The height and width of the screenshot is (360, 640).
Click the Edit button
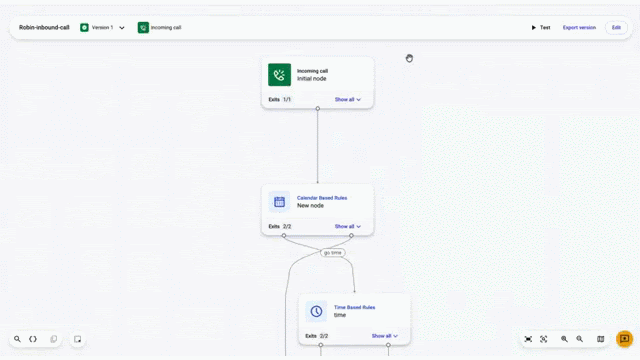coord(616,27)
